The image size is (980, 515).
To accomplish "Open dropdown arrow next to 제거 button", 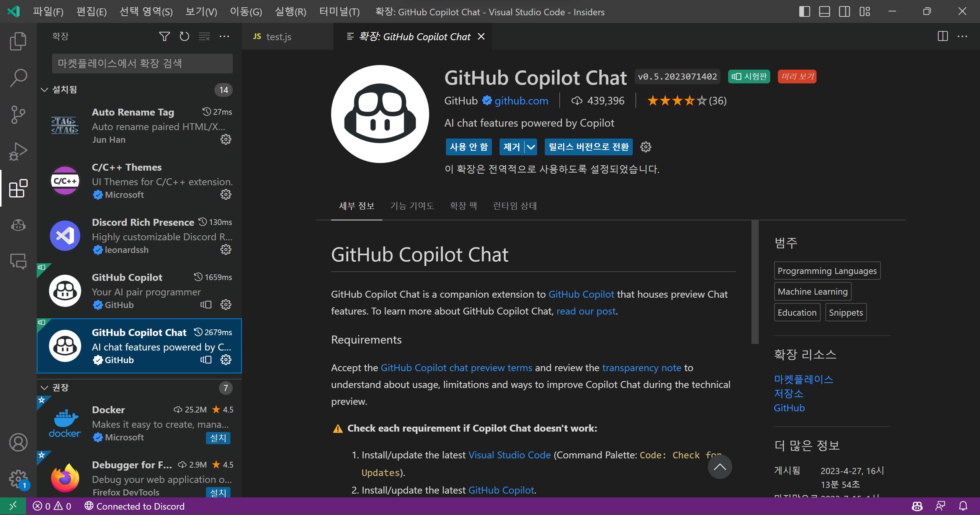I will pyautogui.click(x=531, y=147).
